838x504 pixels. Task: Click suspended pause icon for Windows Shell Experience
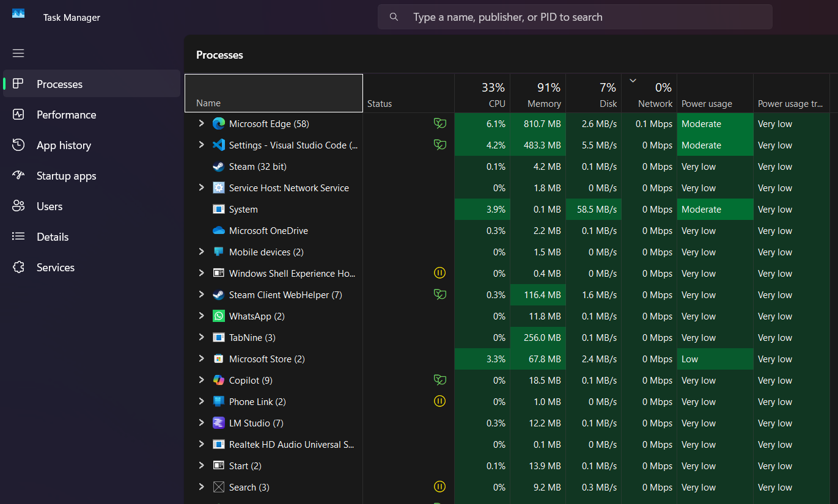click(439, 273)
